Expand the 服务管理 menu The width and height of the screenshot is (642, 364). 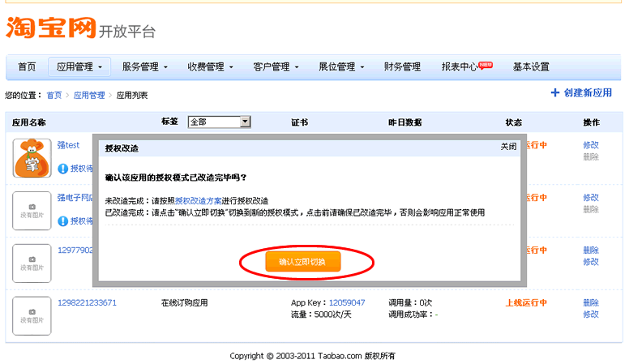point(145,66)
